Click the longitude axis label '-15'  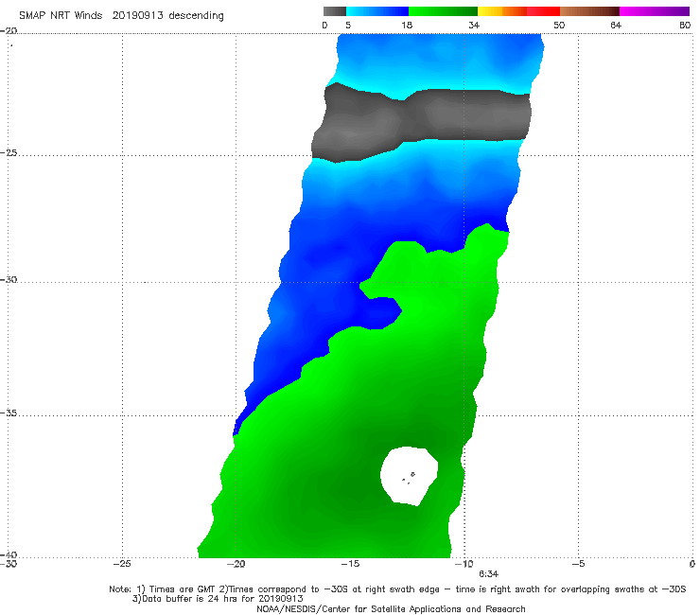[x=350, y=564]
